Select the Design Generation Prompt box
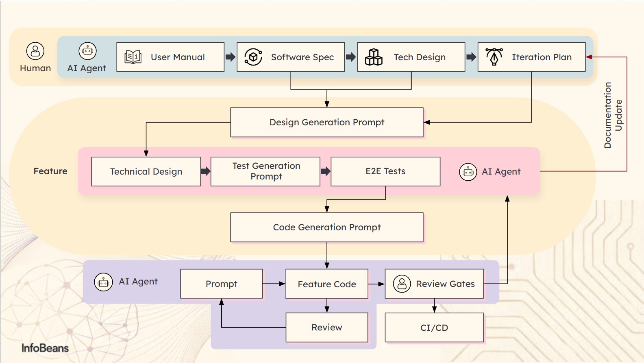644x363 pixels. point(326,122)
